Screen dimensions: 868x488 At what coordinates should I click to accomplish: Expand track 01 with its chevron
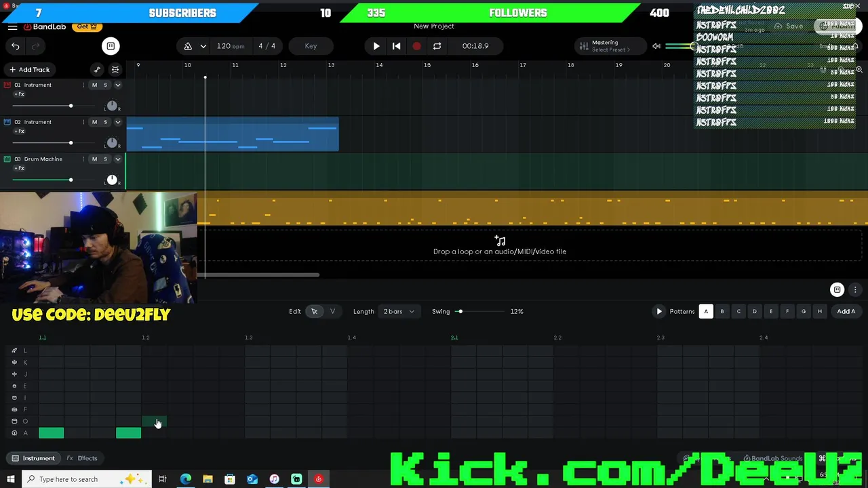(117, 85)
